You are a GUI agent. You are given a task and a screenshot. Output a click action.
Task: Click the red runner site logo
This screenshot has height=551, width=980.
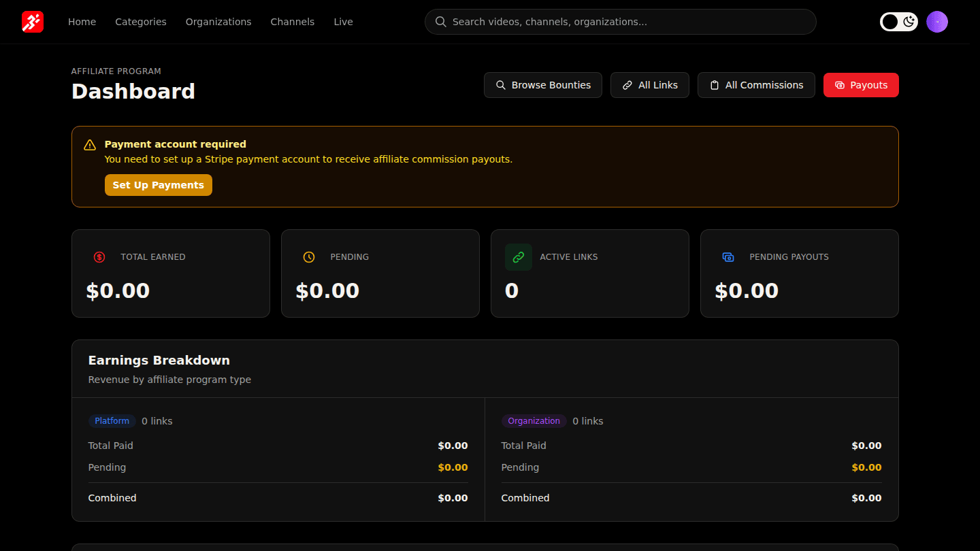(x=33, y=22)
